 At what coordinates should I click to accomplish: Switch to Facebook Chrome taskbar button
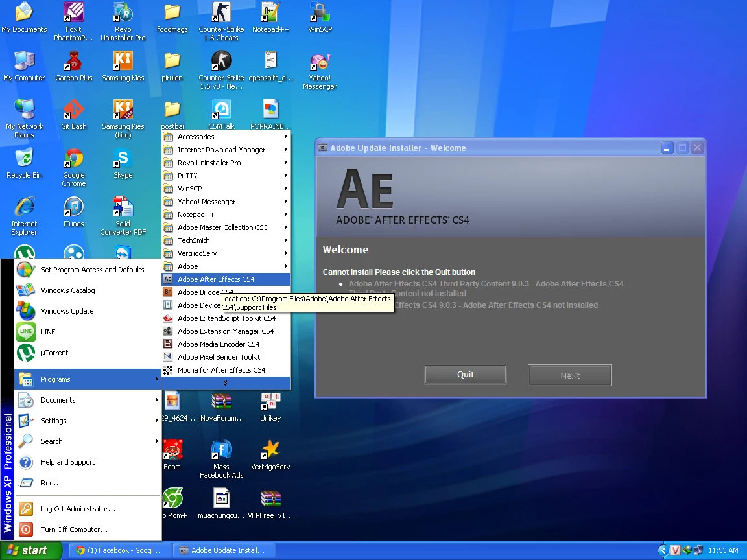click(119, 550)
